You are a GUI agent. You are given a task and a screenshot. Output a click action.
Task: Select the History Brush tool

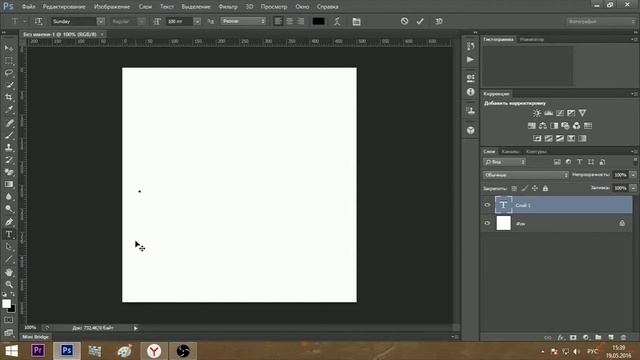coord(9,160)
